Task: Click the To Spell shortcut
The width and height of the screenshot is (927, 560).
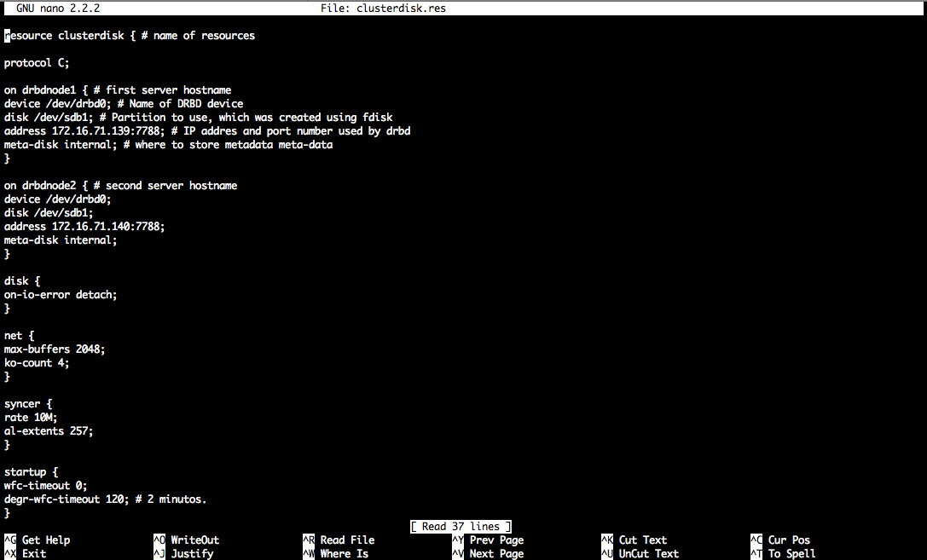Action: tap(784, 553)
